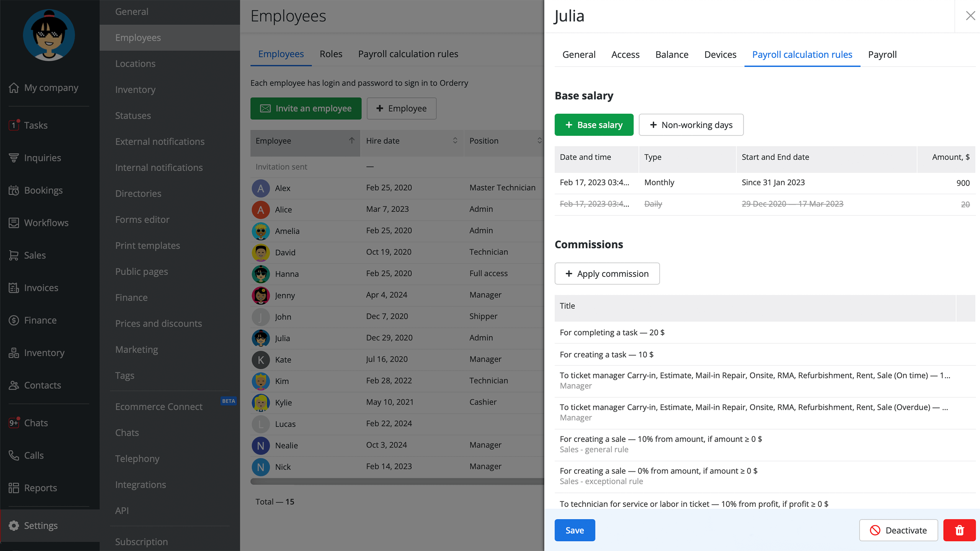The height and width of the screenshot is (551, 980).
Task: Sort by Employee column arrow
Action: click(351, 141)
